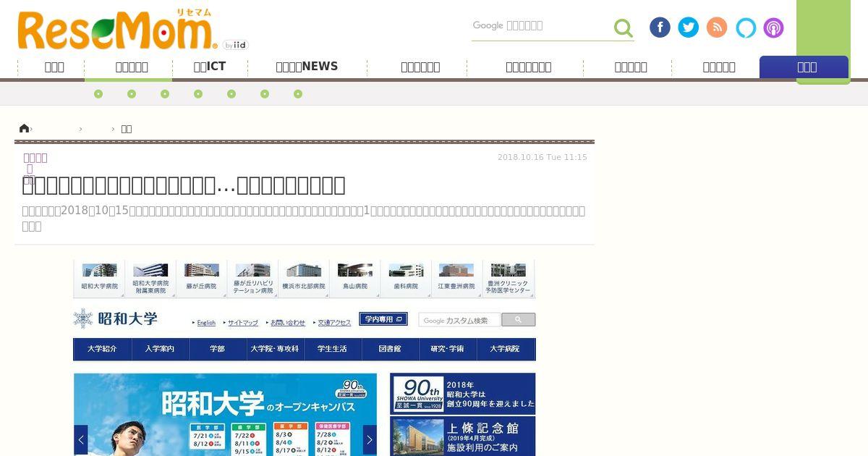Click 学生生活 in Showa navigation bar
This screenshot has width=868, height=456.
332,349
